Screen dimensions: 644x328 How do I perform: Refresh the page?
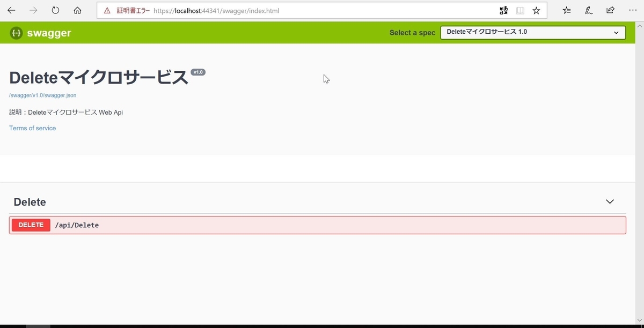(54, 10)
